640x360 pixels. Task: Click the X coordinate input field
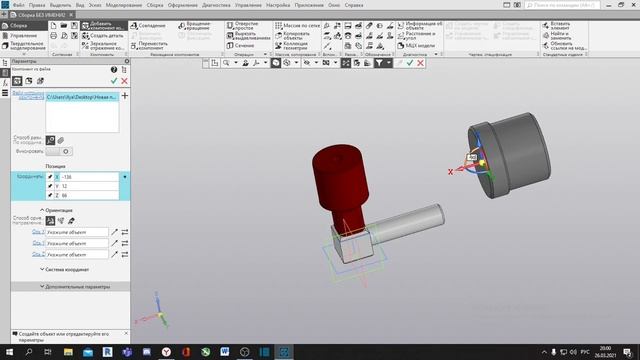point(90,177)
